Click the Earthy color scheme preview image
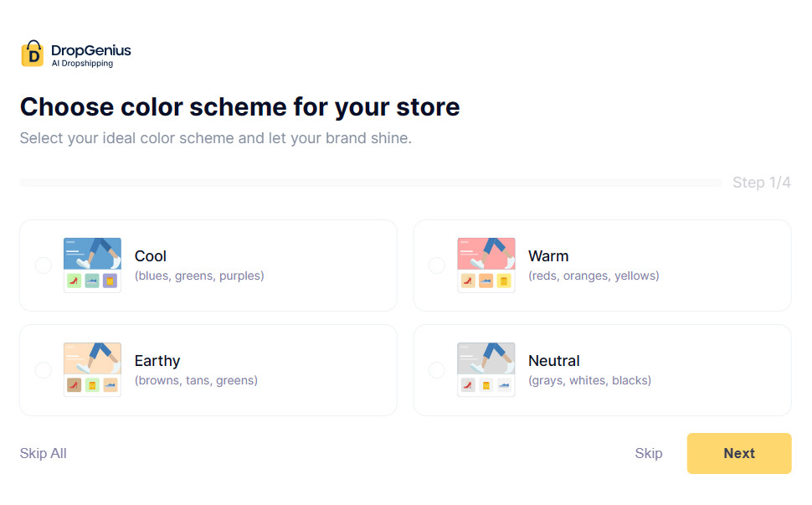The height and width of the screenshot is (505, 812). (x=92, y=369)
